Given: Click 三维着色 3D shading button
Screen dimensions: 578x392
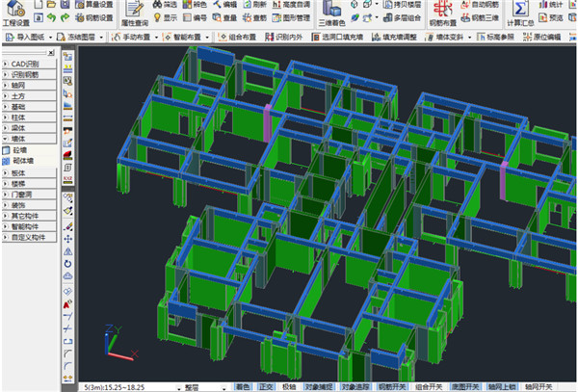Looking at the screenshot, I should (331, 13).
